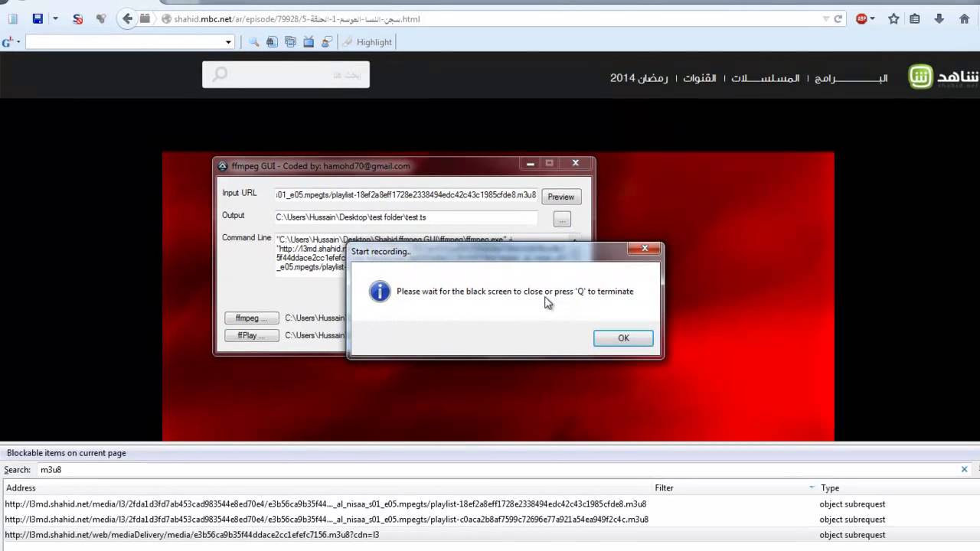Image resolution: width=980 pixels, height=551 pixels.
Task: Go to the home page icon
Action: coord(964,19)
